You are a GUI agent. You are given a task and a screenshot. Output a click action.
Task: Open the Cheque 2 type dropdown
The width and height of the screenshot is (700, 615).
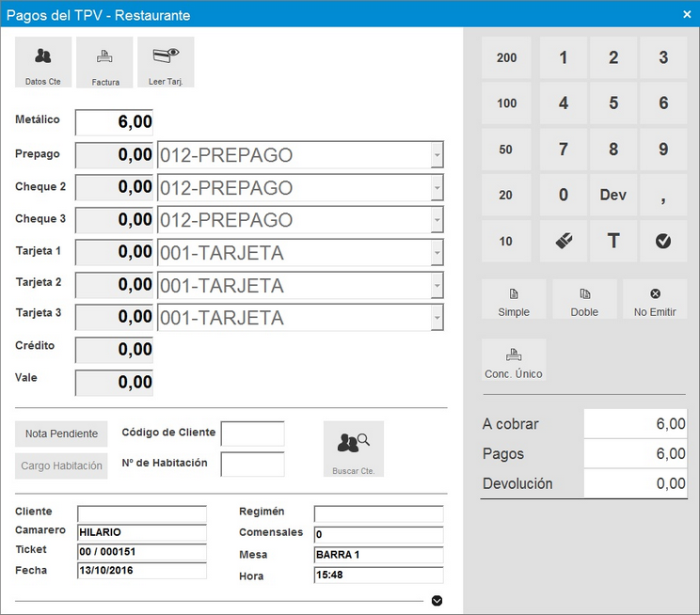point(437,187)
